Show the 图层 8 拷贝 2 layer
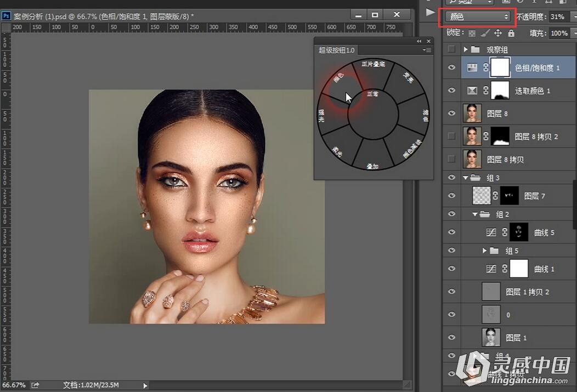Screen dimensions: 577x392 (451, 136)
